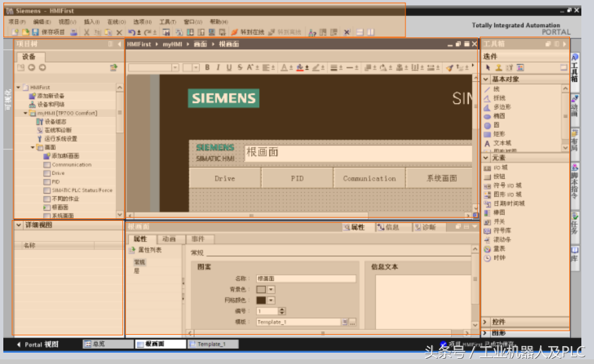This screenshot has width=594, height=364.
Task: Select the Clock element in toolbox
Action: tap(499, 258)
